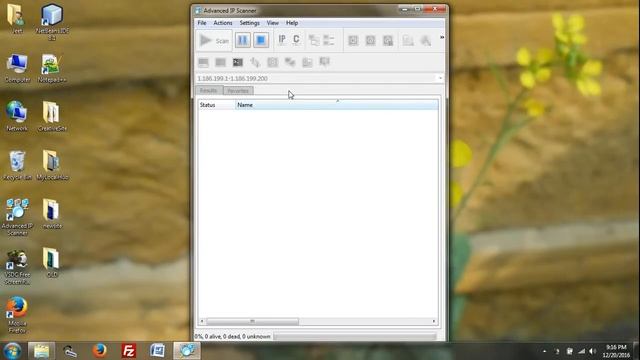Show hidden system tray icons
Screen dimensions: 640x360
(544, 351)
